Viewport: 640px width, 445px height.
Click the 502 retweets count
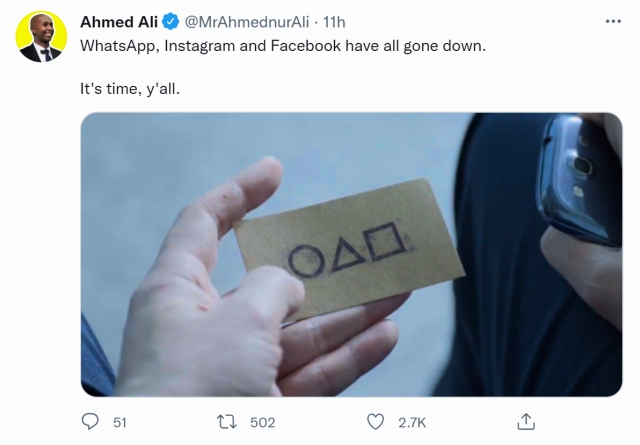click(262, 422)
